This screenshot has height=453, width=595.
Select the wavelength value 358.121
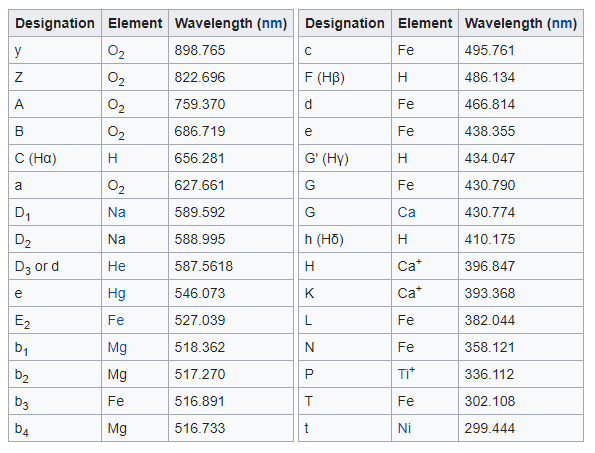coord(490,347)
